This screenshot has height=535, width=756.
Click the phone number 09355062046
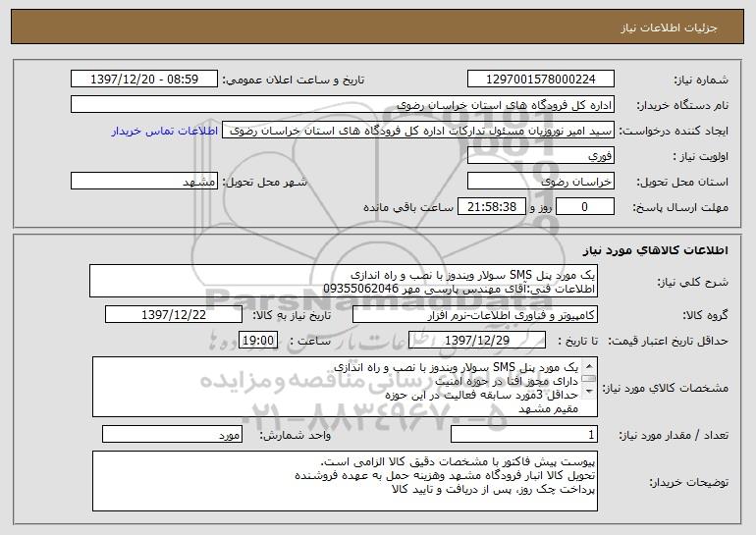pos(360,289)
